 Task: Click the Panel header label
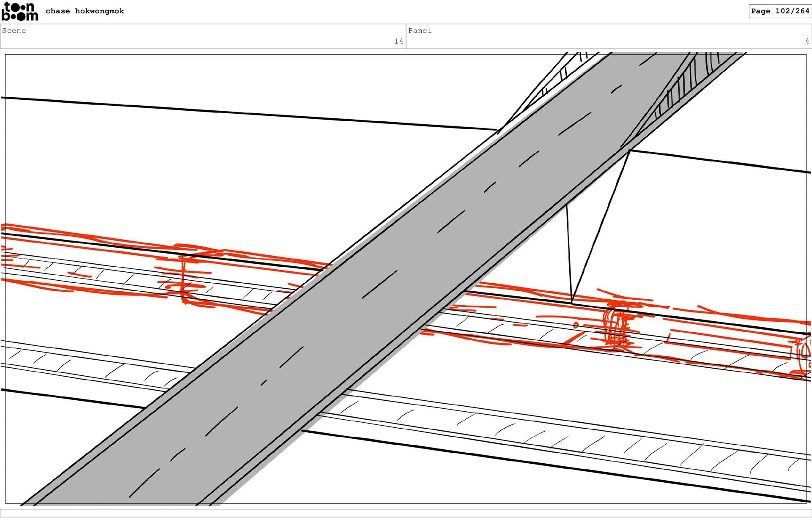pos(420,30)
